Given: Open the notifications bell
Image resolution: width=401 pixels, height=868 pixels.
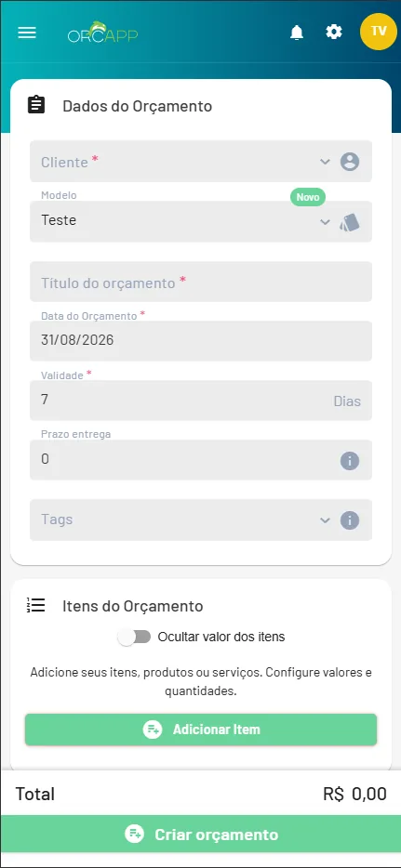Looking at the screenshot, I should 297,33.
